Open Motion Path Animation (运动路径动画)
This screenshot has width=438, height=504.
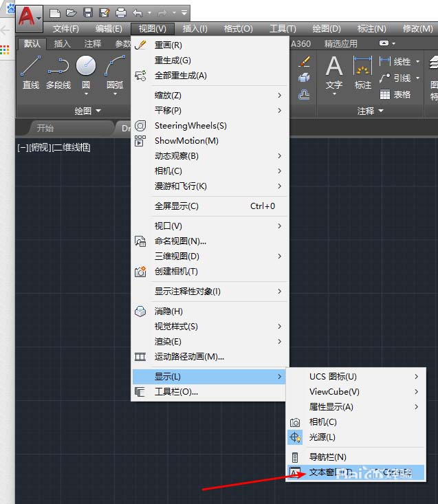pyautogui.click(x=209, y=356)
